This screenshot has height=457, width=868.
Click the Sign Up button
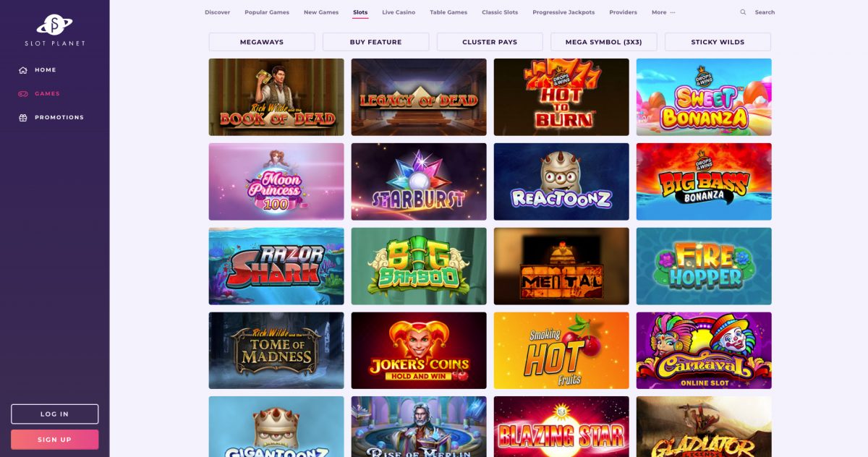[x=54, y=440]
